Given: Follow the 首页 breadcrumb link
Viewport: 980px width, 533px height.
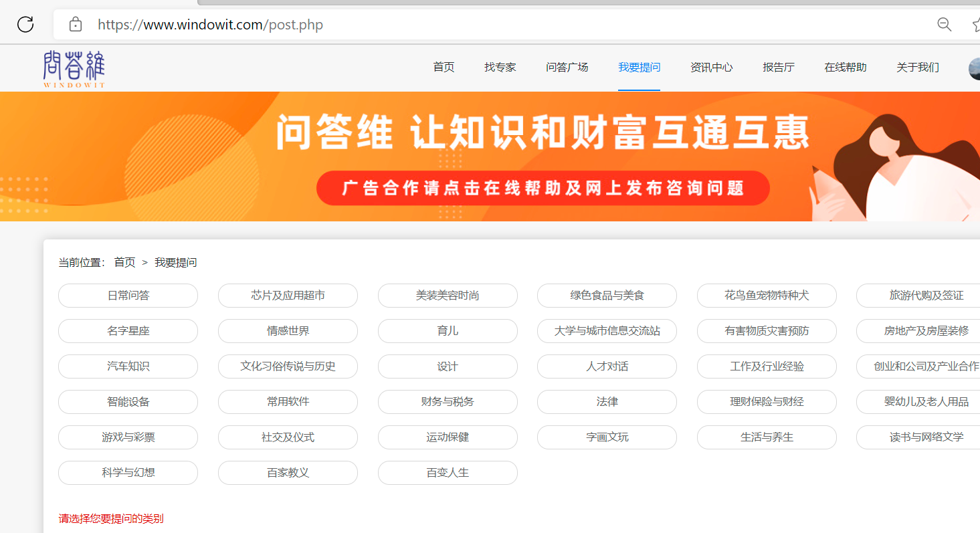Looking at the screenshot, I should [124, 261].
